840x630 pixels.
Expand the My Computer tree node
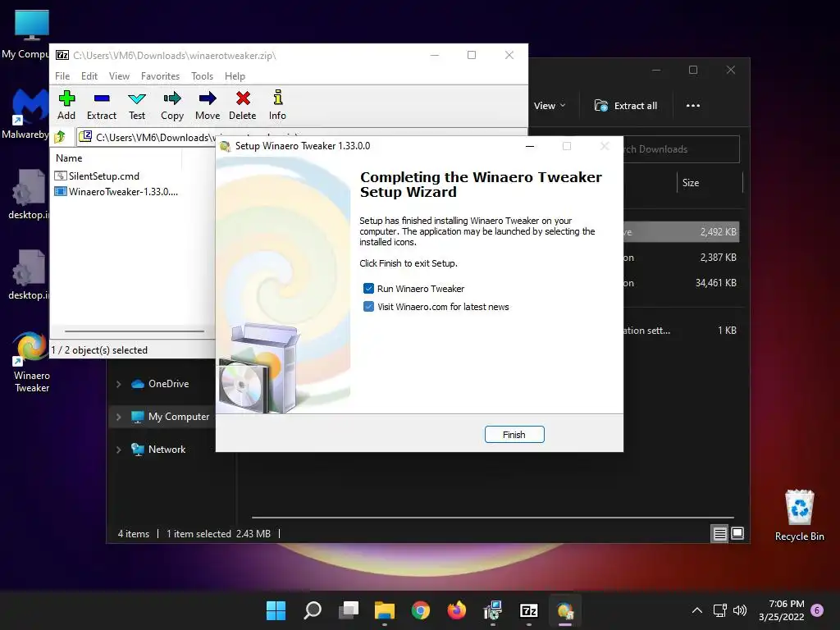[x=118, y=417]
